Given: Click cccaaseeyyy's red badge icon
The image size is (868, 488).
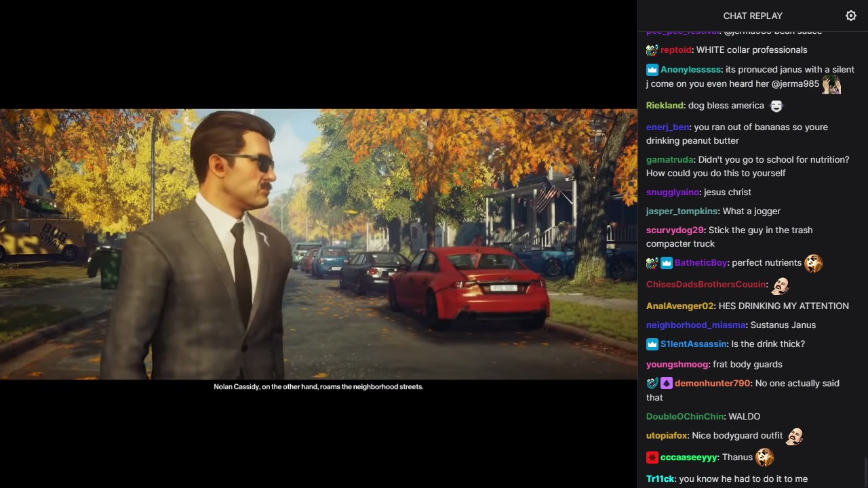Looking at the screenshot, I should 652,457.
